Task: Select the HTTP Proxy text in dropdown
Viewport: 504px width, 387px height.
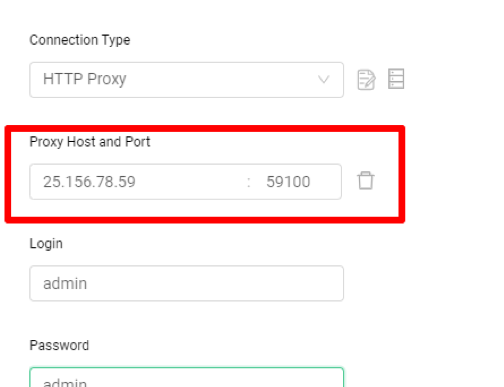Action: 85,79
